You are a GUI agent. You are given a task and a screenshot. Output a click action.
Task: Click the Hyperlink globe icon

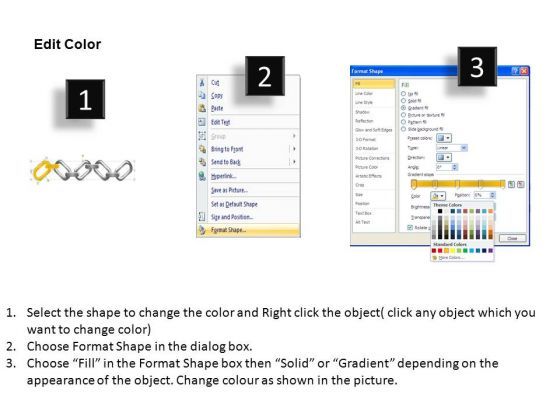(x=202, y=176)
